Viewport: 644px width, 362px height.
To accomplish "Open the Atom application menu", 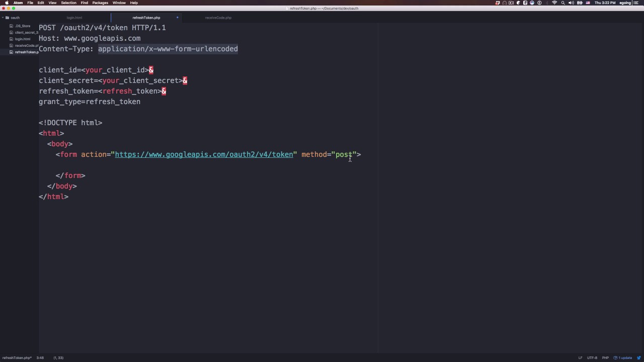I will click(18, 3).
